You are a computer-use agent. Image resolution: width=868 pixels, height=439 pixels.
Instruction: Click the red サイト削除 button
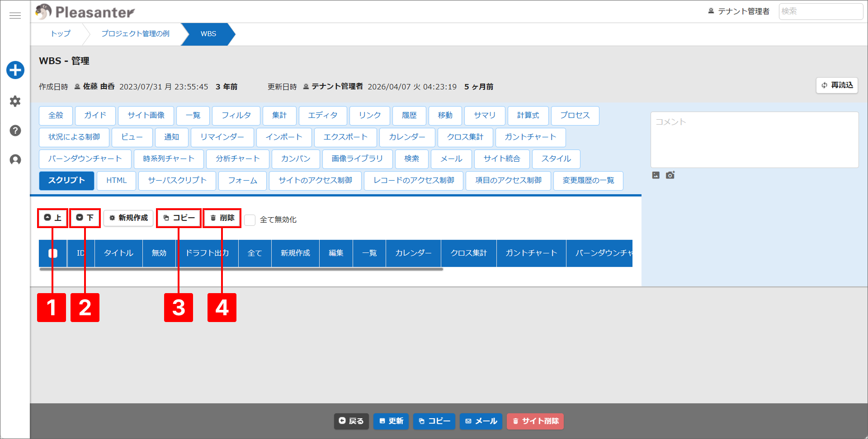point(535,421)
